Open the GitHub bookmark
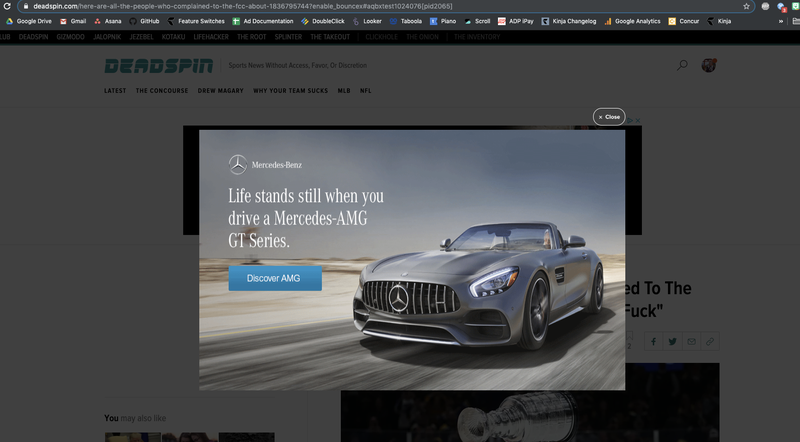Viewport: 800px width, 442px height. [x=144, y=21]
